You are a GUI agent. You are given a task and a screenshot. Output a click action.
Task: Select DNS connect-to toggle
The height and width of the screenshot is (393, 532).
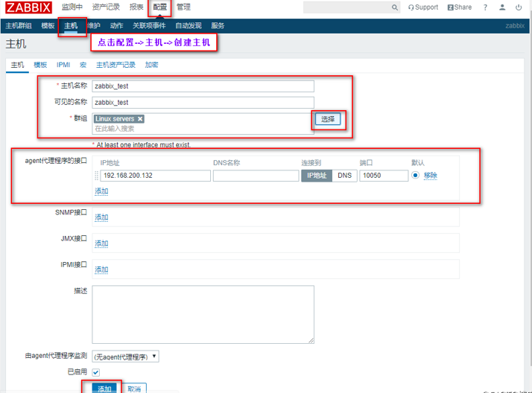click(345, 176)
